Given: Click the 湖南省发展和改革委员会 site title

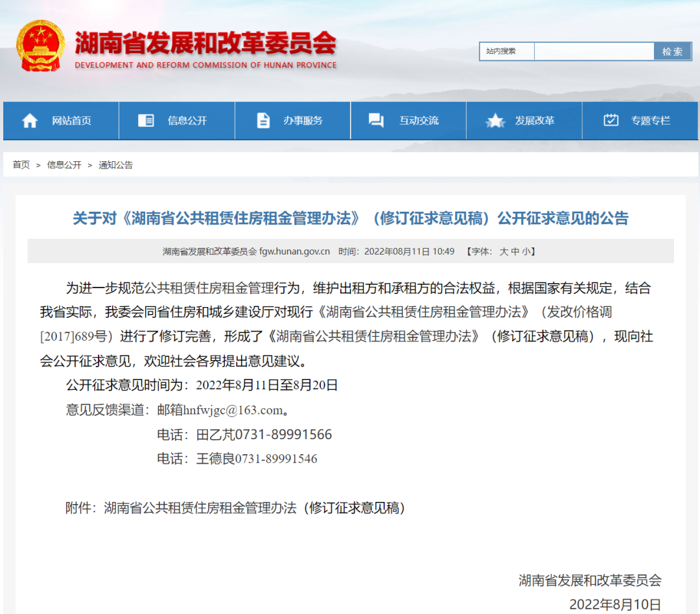Looking at the screenshot, I should pos(205,44).
